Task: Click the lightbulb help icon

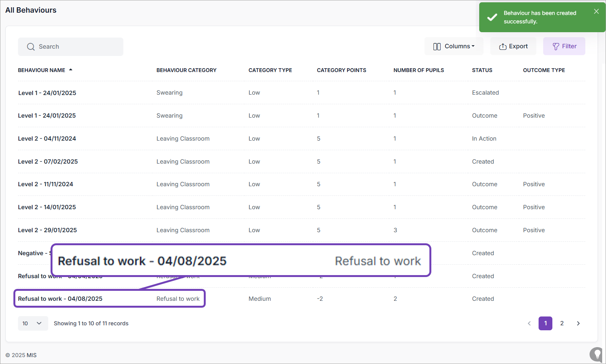Action: [597, 354]
